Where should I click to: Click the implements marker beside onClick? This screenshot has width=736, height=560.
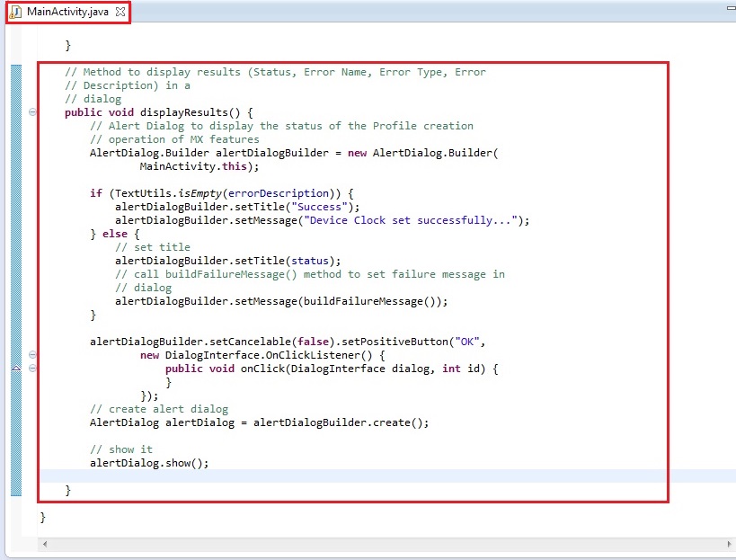coord(15,369)
